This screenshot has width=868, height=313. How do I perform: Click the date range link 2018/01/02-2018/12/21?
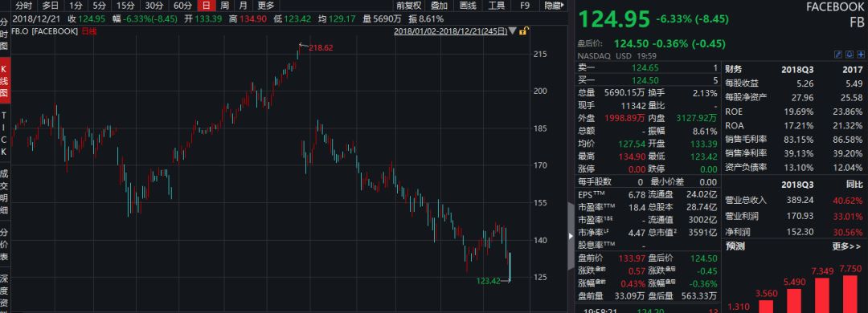451,31
